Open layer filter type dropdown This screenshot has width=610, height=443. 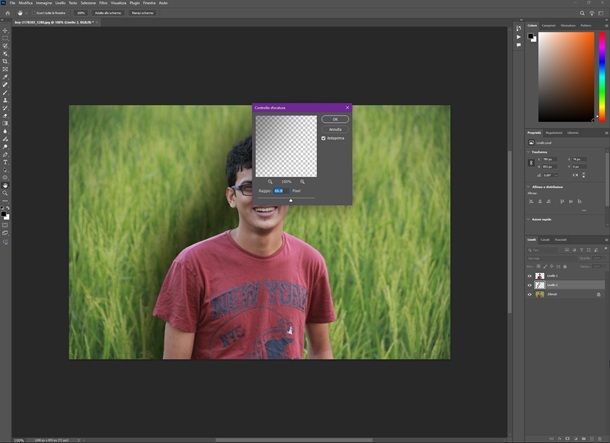[544, 250]
